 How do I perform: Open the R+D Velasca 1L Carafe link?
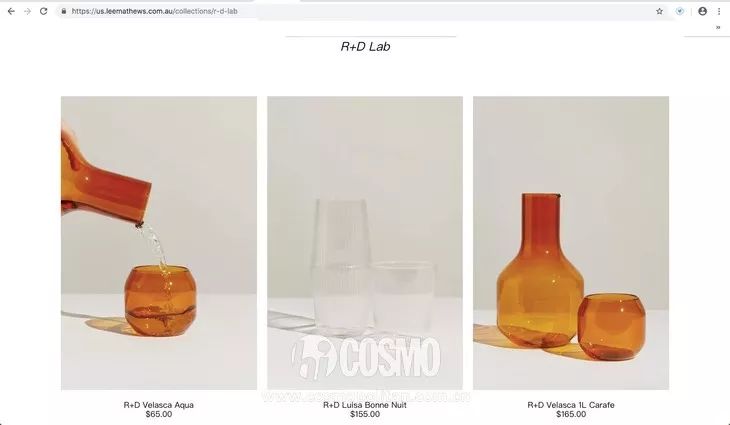(x=571, y=405)
